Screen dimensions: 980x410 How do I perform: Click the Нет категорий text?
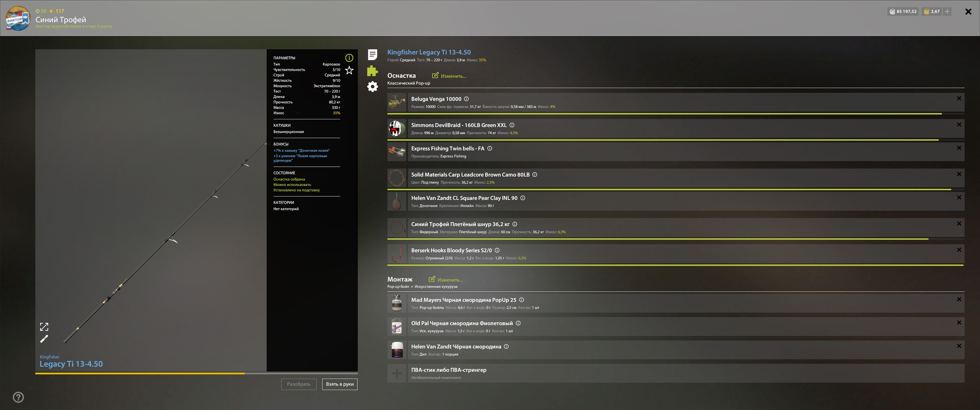point(286,209)
